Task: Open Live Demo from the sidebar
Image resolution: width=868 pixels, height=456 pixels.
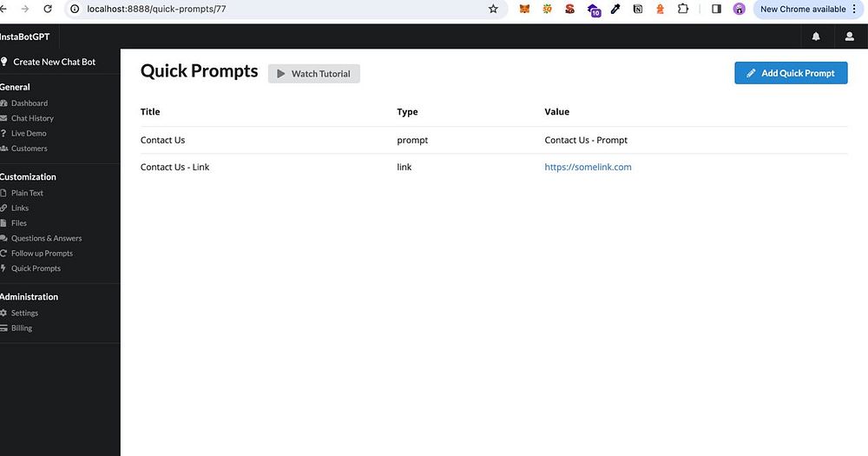Action: [29, 133]
